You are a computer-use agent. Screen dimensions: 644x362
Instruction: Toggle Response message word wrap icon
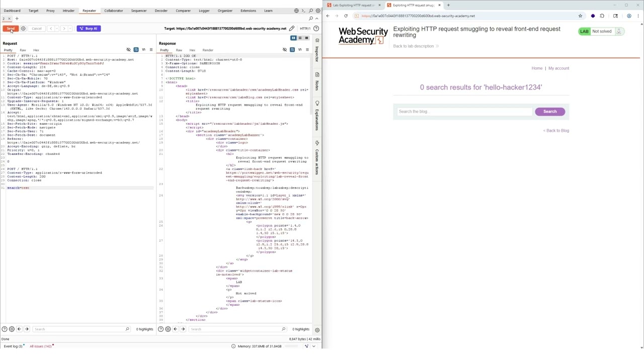coord(292,50)
